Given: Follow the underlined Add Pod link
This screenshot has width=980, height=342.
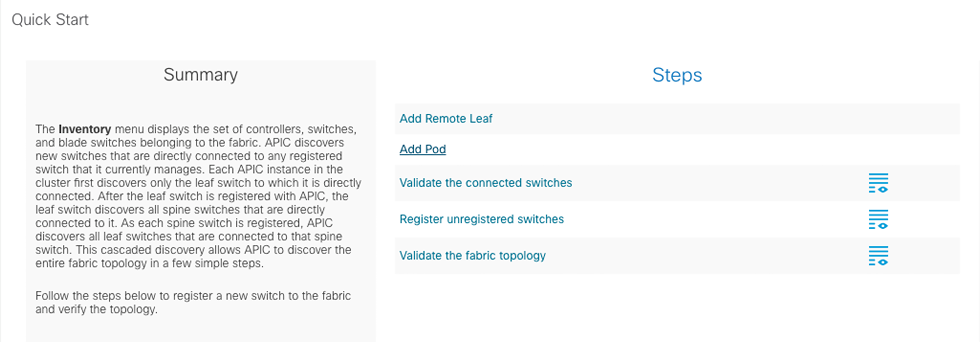Looking at the screenshot, I should click(x=422, y=149).
